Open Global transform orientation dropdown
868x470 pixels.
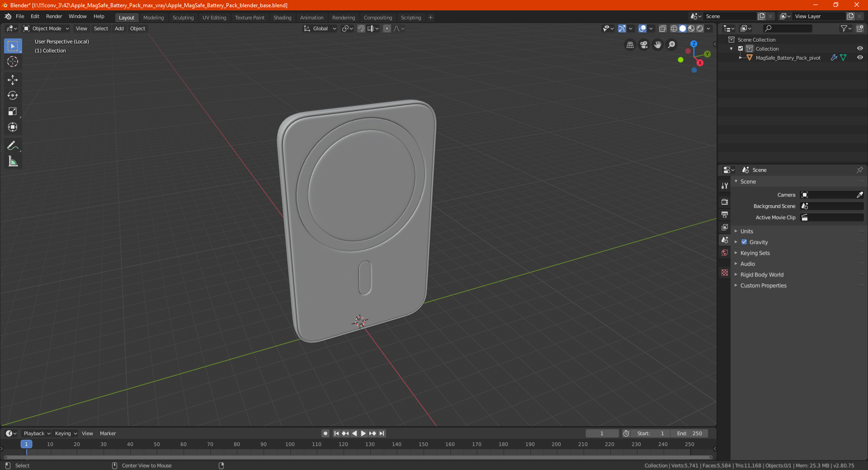point(320,28)
